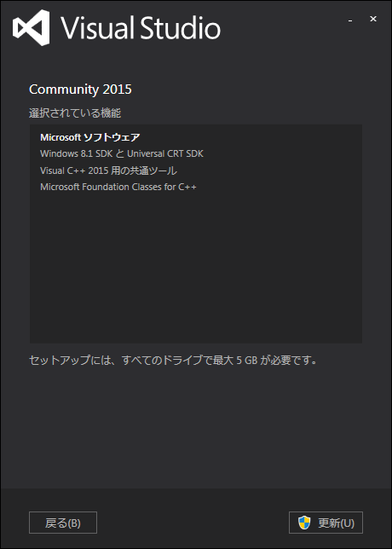Click the footer bar between 戻る and 更新
Screen dimensions: 392x549
(x=193, y=523)
